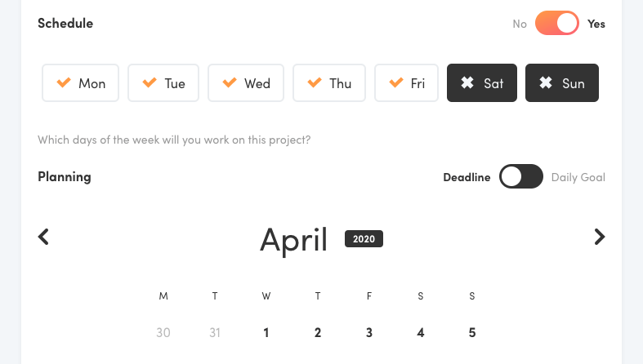Advance to next month with right chevron

point(600,237)
